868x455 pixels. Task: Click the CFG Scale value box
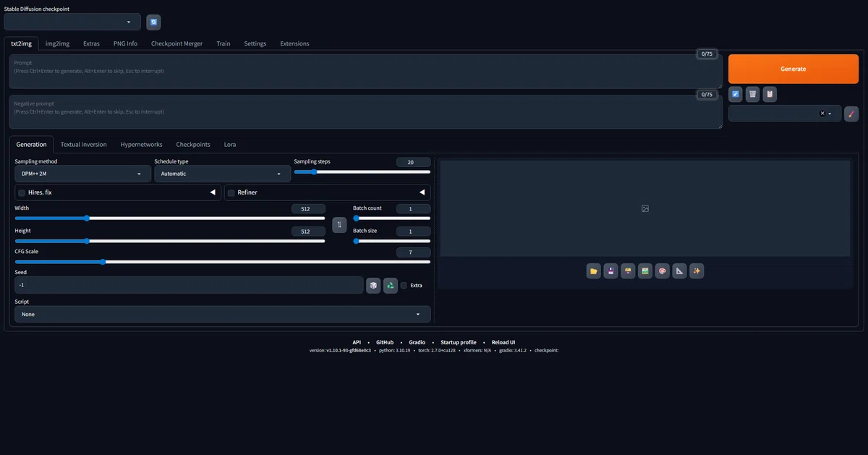pos(413,252)
